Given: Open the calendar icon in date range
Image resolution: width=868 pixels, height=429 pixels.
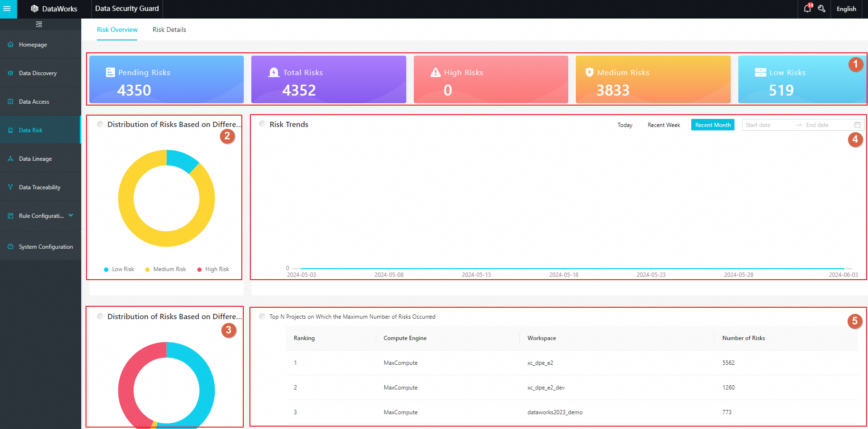Looking at the screenshot, I should [858, 125].
